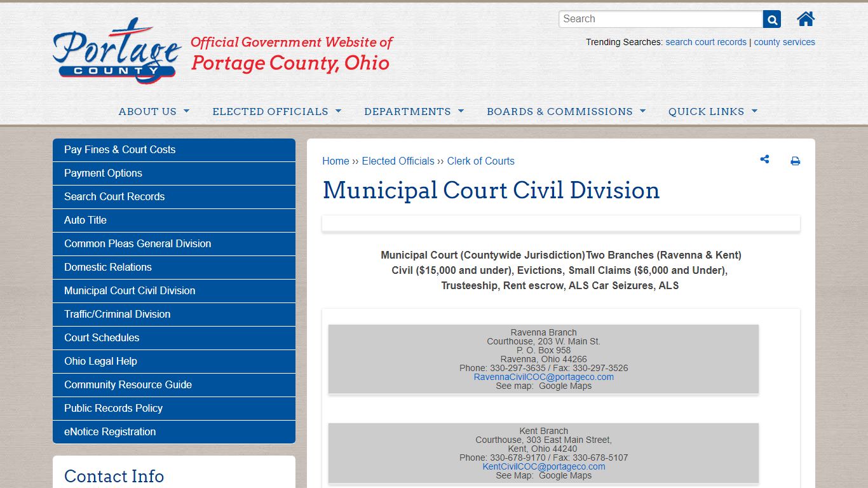868x488 pixels.
Task: Open Pay Fines & Court Costs
Action: 174,150
